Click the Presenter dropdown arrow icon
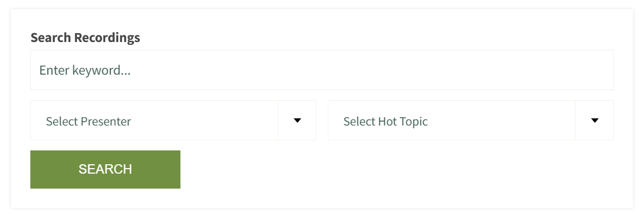The height and width of the screenshot is (219, 644). [297, 121]
